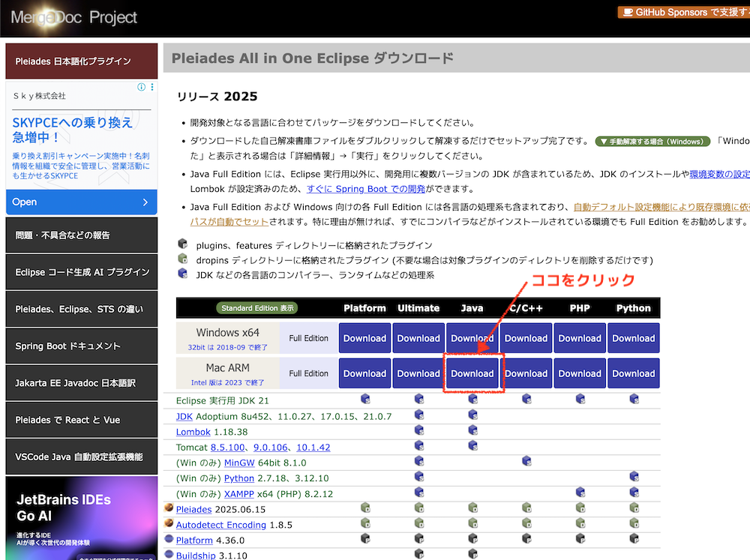Open the Lombok link
The height and width of the screenshot is (560, 750).
[193, 432]
